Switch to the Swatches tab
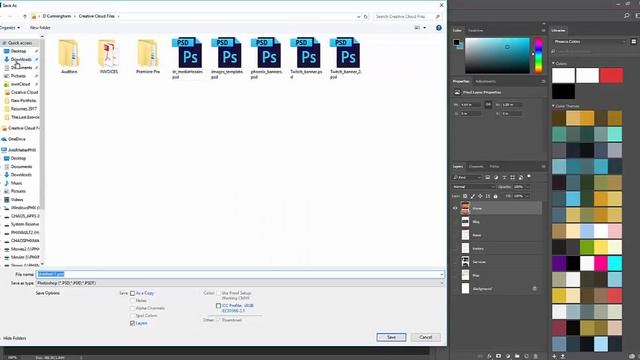 pos(476,30)
